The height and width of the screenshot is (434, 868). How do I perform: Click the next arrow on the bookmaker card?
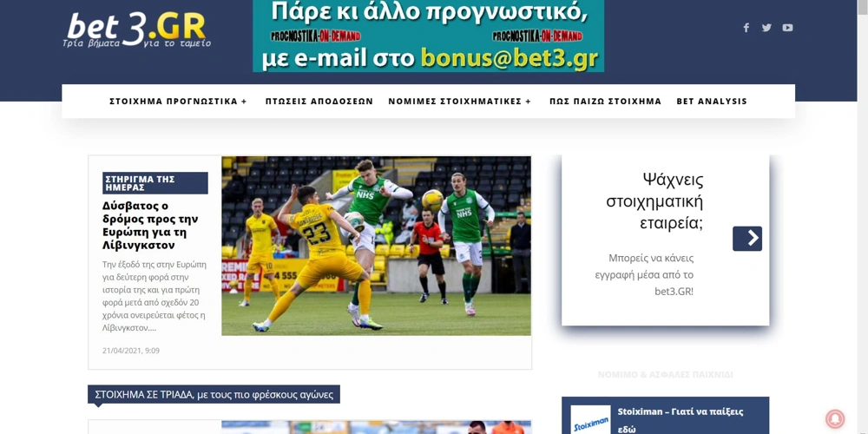tap(747, 239)
